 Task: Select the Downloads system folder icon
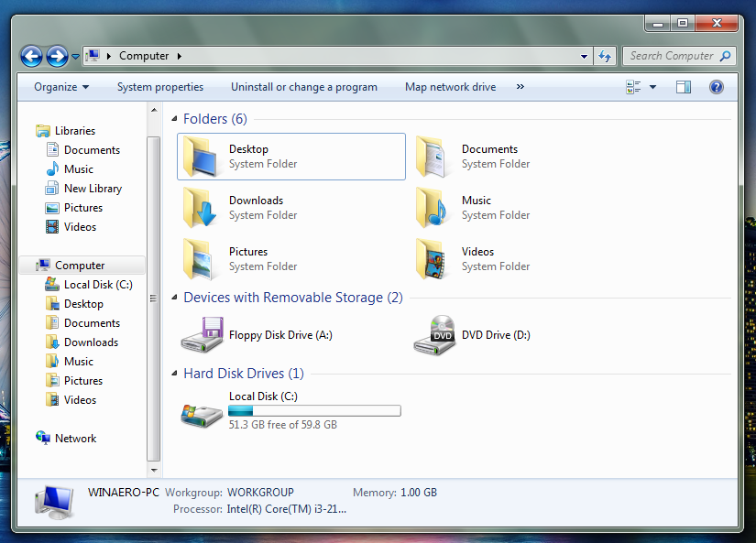(200, 208)
